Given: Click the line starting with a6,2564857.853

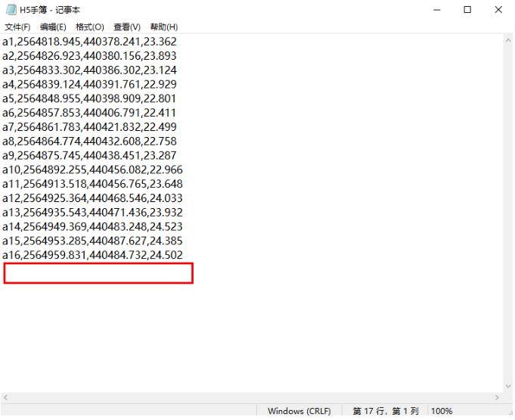Looking at the screenshot, I should [x=89, y=113].
